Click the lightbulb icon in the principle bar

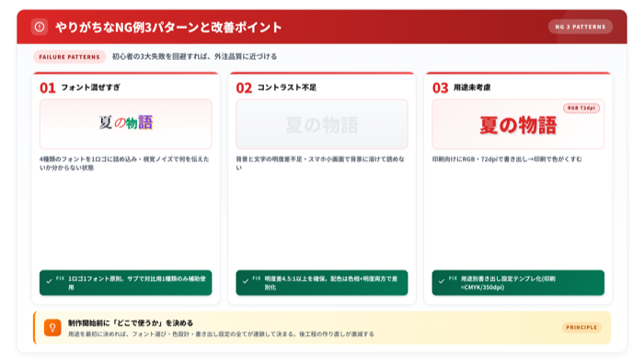52,327
